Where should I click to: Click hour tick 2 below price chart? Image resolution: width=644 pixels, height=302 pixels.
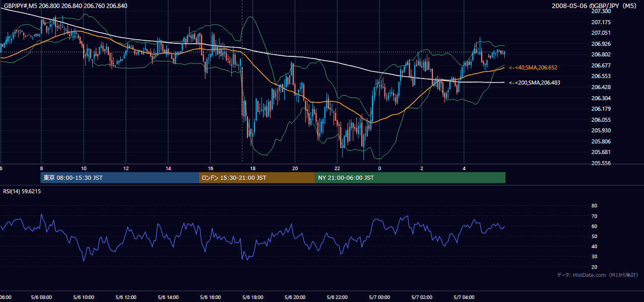click(422, 168)
